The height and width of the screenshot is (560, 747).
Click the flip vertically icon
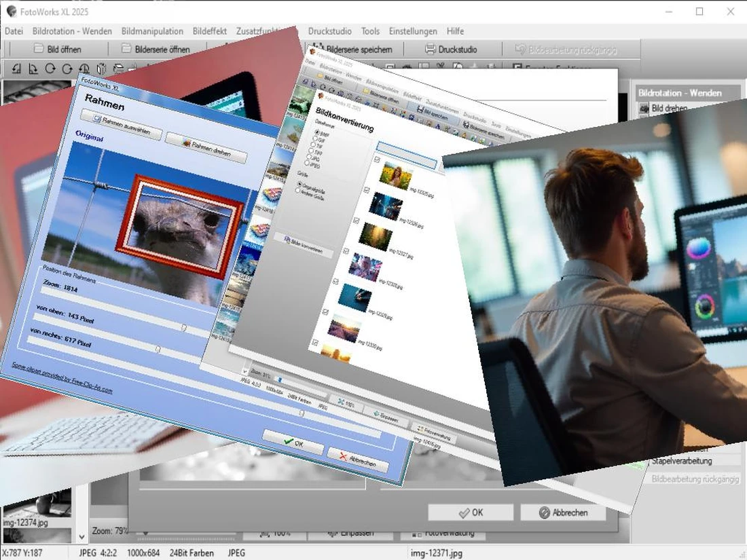point(118,69)
